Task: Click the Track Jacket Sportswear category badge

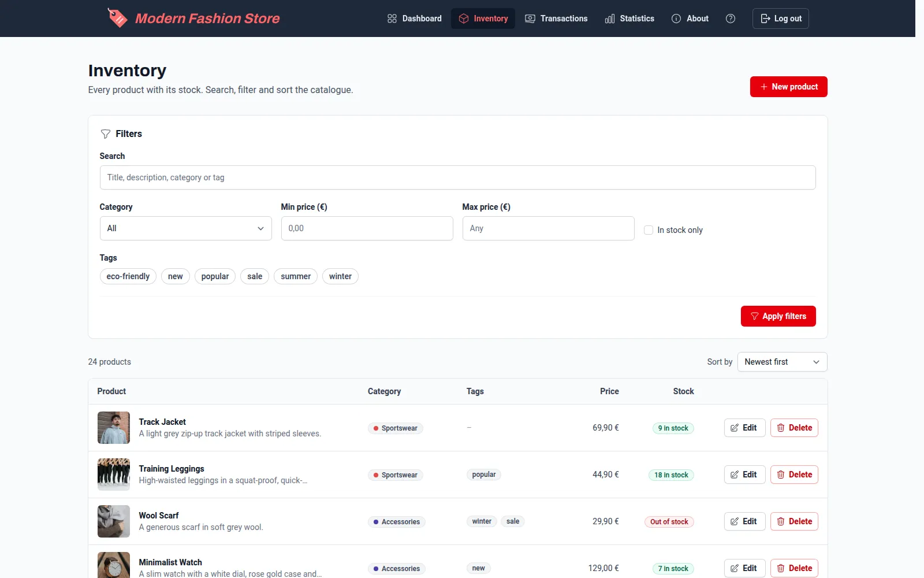Action: coord(396,428)
